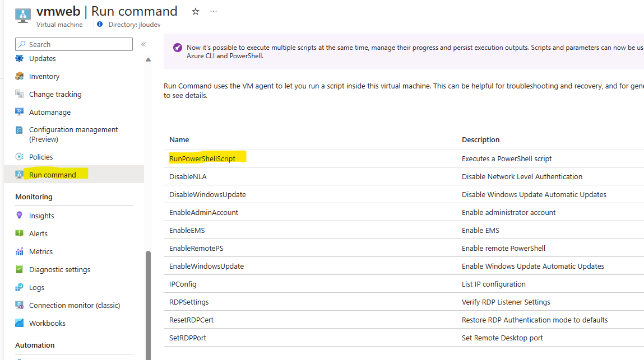The image size is (644, 360).
Task: Click 'List IP configuration' description
Action: coord(494,284)
